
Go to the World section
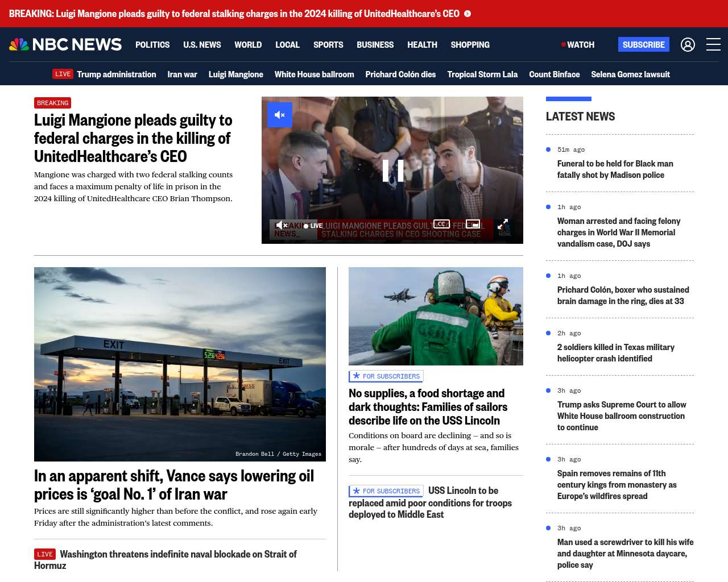(248, 44)
